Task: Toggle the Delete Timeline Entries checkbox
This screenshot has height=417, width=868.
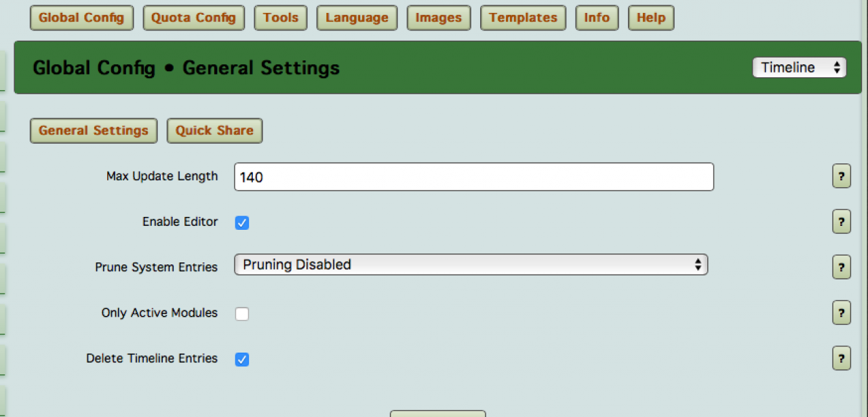Action: (242, 359)
